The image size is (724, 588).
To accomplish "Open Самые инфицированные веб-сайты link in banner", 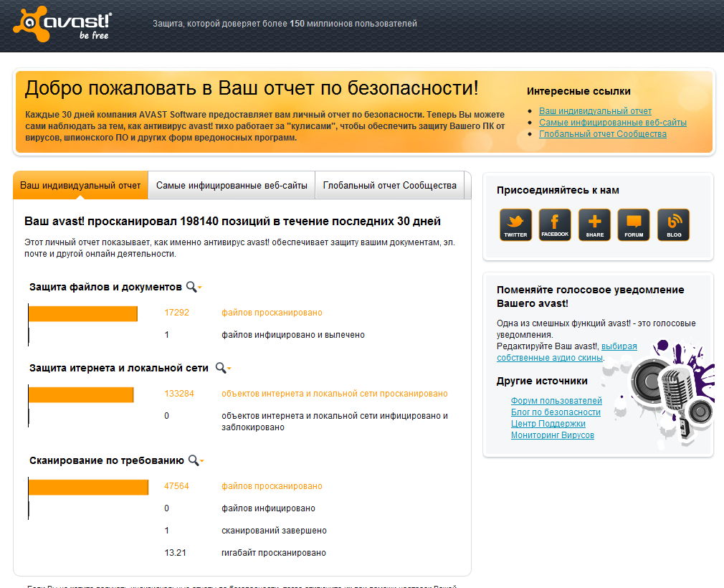I will click(x=613, y=123).
